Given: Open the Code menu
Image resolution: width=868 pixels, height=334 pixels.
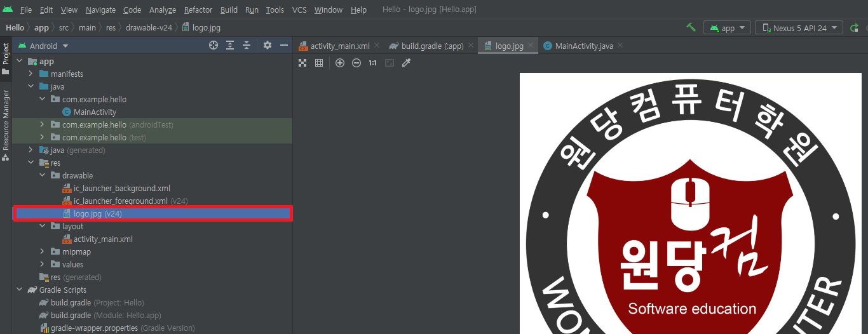Looking at the screenshot, I should point(132,10).
